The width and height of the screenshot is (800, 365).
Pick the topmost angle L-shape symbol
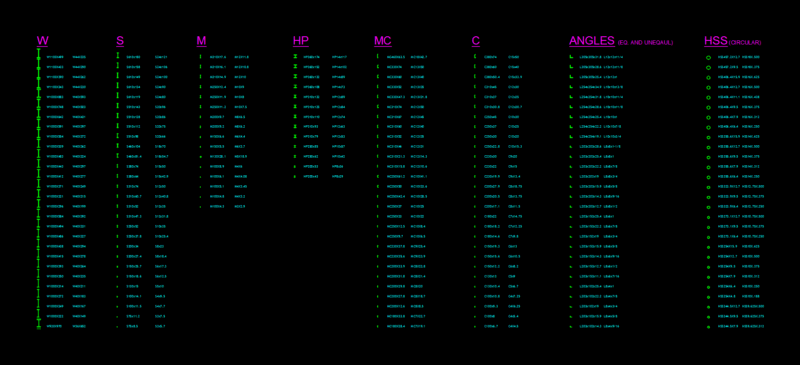pos(571,57)
